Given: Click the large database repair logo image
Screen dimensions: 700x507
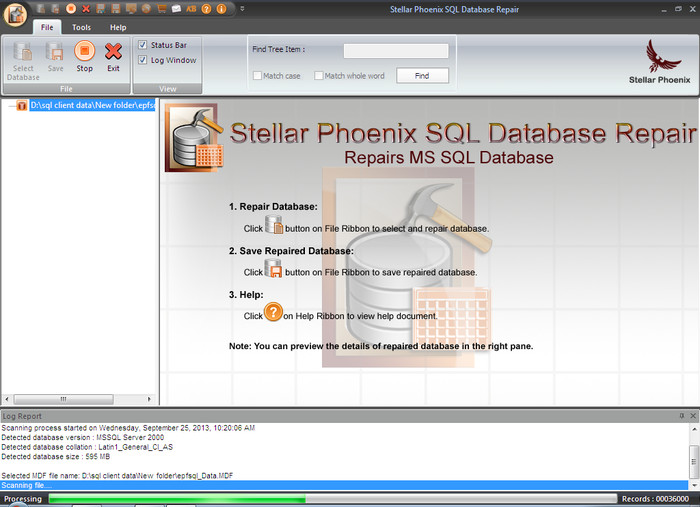Looking at the screenshot, I should (194, 138).
